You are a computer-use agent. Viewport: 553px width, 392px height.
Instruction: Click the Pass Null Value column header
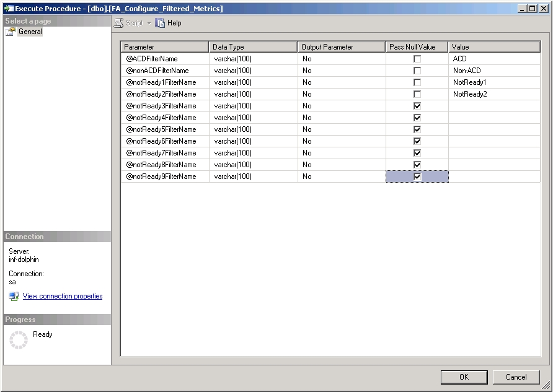pyautogui.click(x=417, y=47)
